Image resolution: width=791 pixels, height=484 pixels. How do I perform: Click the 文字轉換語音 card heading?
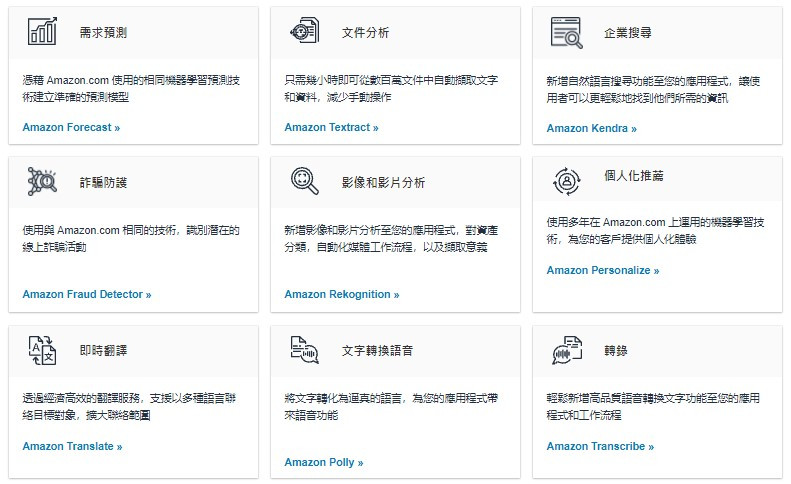pos(377,350)
